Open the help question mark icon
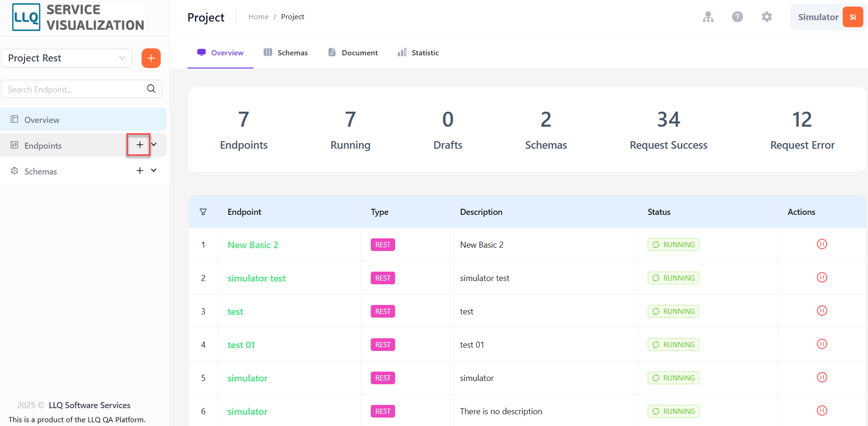This screenshot has height=426, width=868. 737,17
